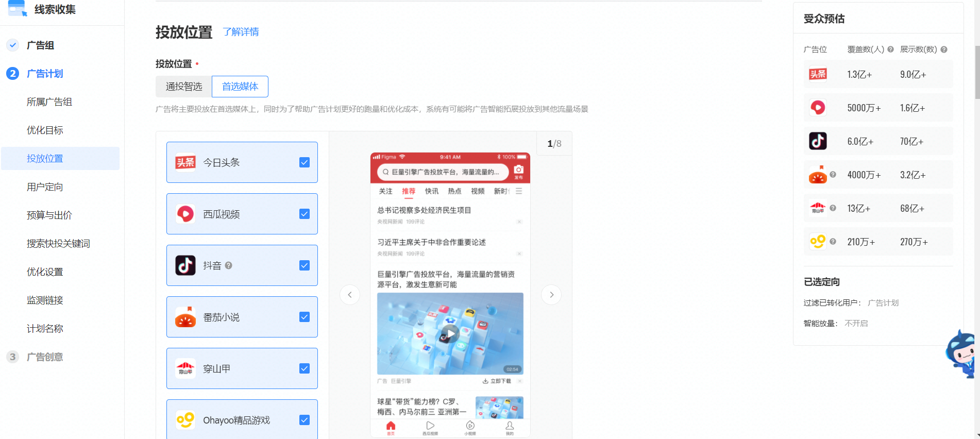Screen dimensions: 980x439
Task: Select the 首选媒体 placement option
Action: click(240, 87)
